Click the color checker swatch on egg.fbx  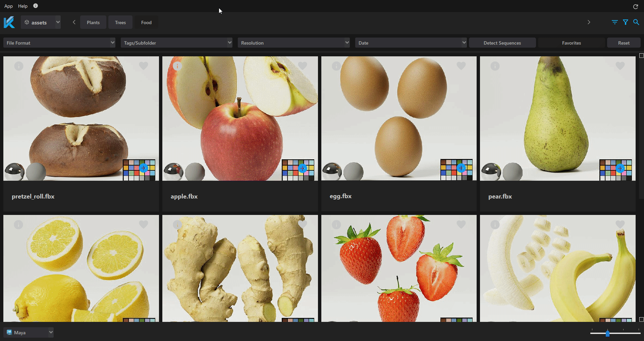click(457, 170)
